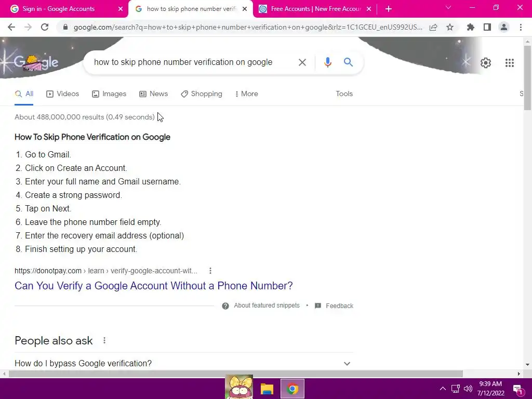Open options dots next to People also ask

click(x=104, y=340)
